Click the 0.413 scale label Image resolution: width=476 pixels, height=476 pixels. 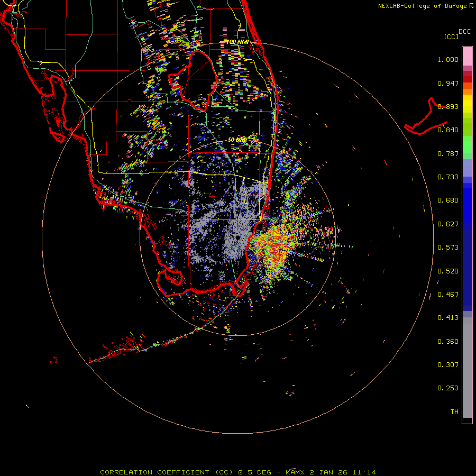tap(448, 318)
